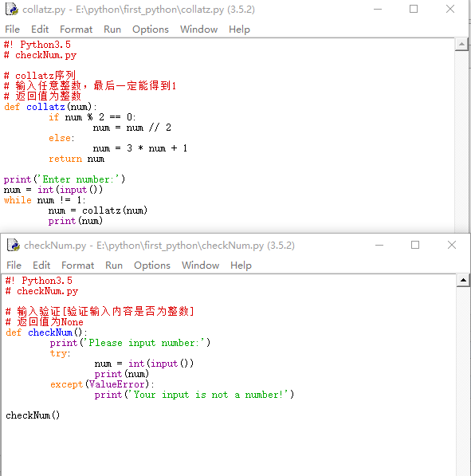Image resolution: width=471 pixels, height=476 pixels.
Task: Click 'num = int(input())' line in collatz.py
Action: pyautogui.click(x=53, y=190)
